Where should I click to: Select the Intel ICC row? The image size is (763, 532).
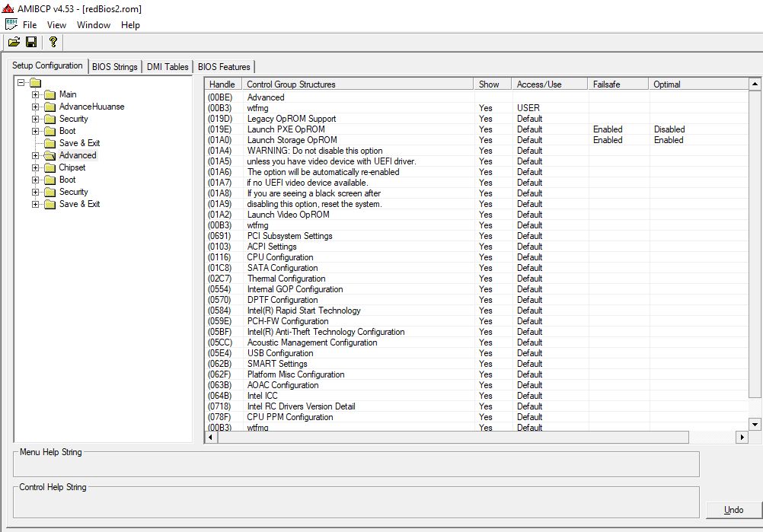pyautogui.click(x=477, y=396)
